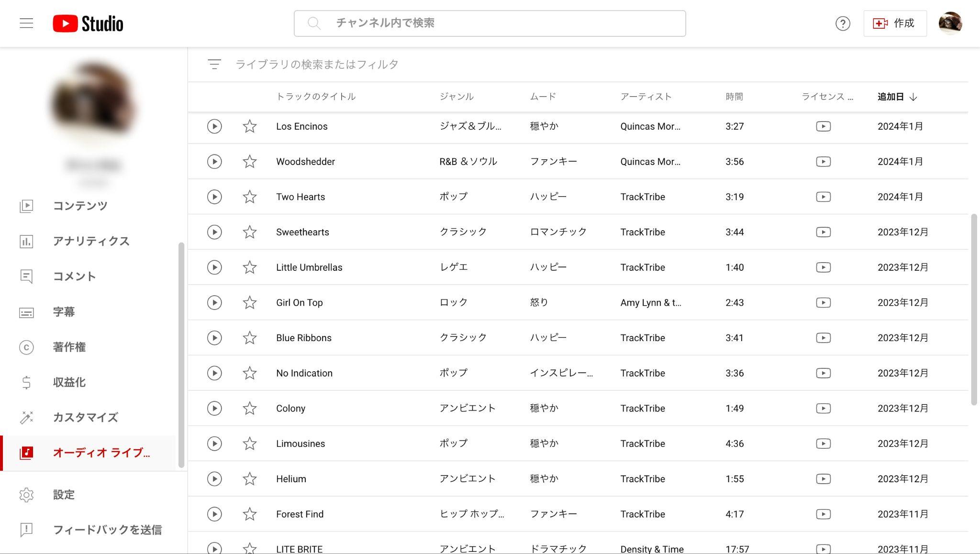Viewport: 980px width, 554px height.
Task: Click the 作成 create button
Action: tap(895, 23)
